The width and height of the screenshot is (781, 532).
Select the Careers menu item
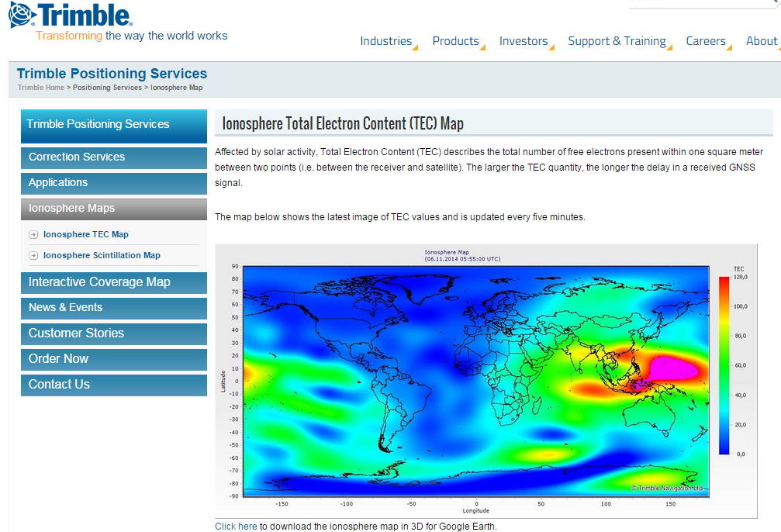pyautogui.click(x=705, y=40)
